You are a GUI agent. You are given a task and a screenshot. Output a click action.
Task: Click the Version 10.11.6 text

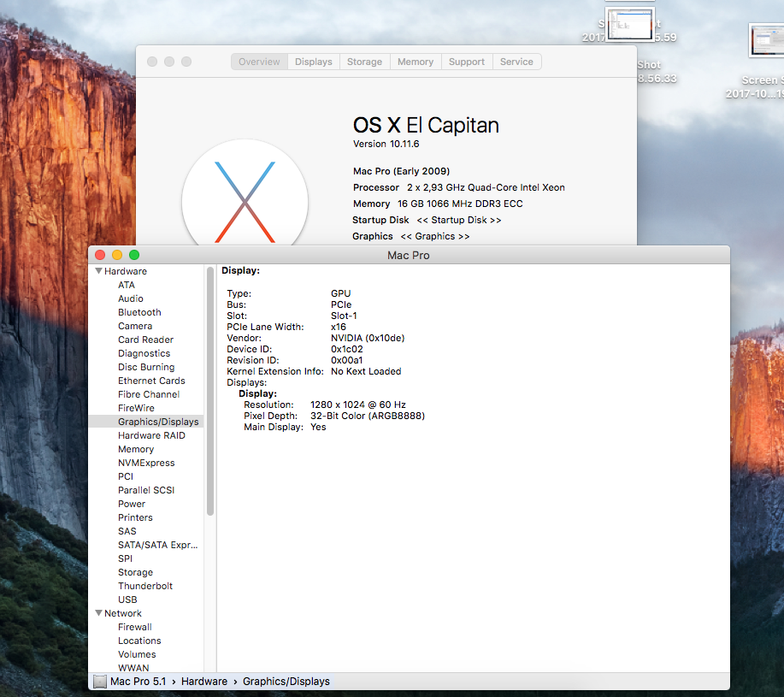(x=386, y=144)
